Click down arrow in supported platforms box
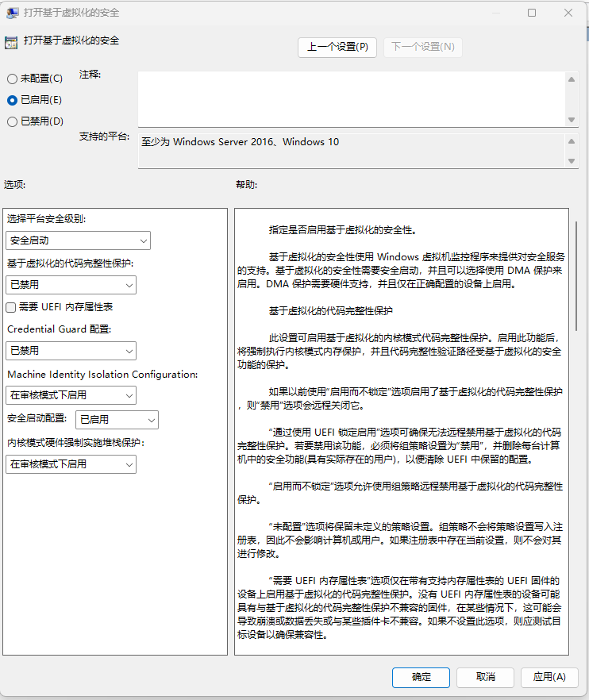Viewport: 589px width, 700px height. (x=572, y=160)
